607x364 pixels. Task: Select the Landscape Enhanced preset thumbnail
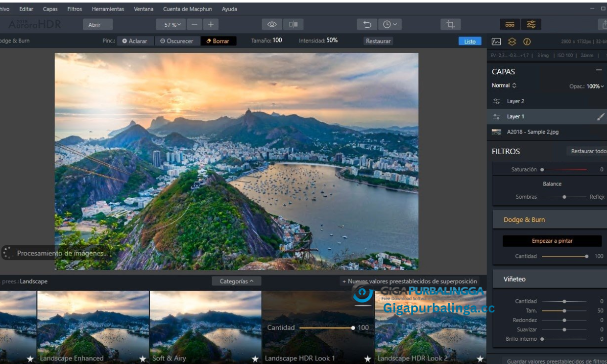tap(93, 327)
